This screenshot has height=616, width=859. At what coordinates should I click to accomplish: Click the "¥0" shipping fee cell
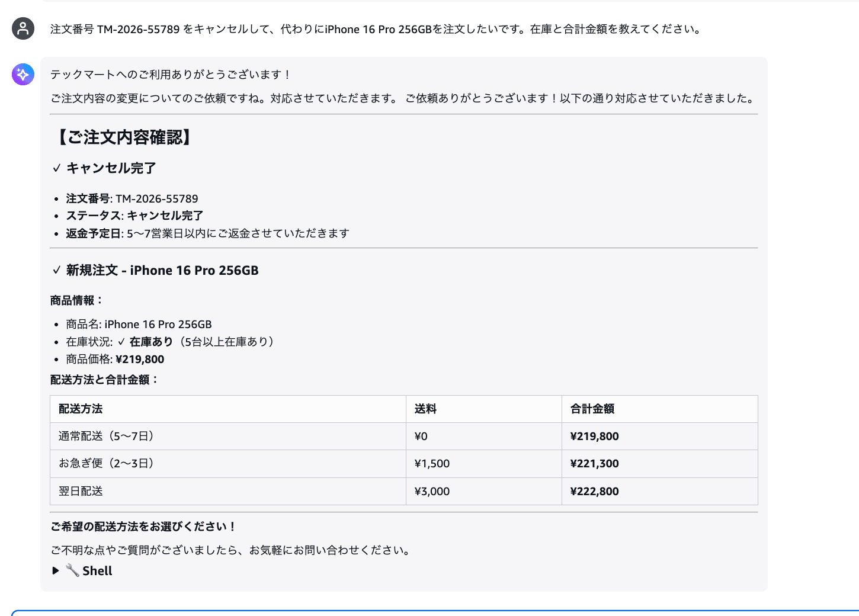[484, 437]
